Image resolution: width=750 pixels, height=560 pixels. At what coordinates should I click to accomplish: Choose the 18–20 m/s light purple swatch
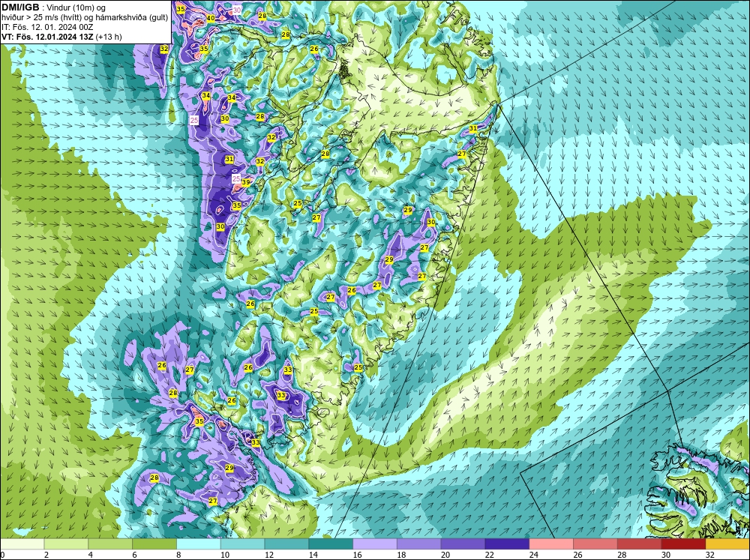tap(419, 544)
